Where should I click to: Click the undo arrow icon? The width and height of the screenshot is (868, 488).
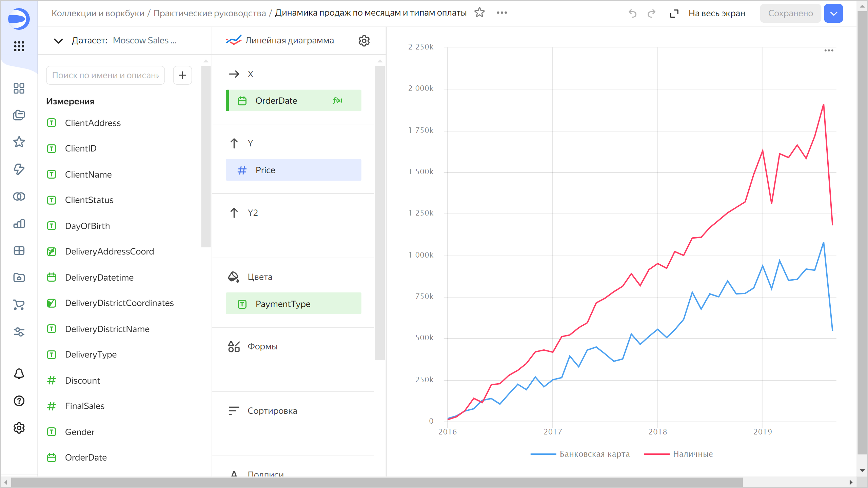tap(632, 14)
